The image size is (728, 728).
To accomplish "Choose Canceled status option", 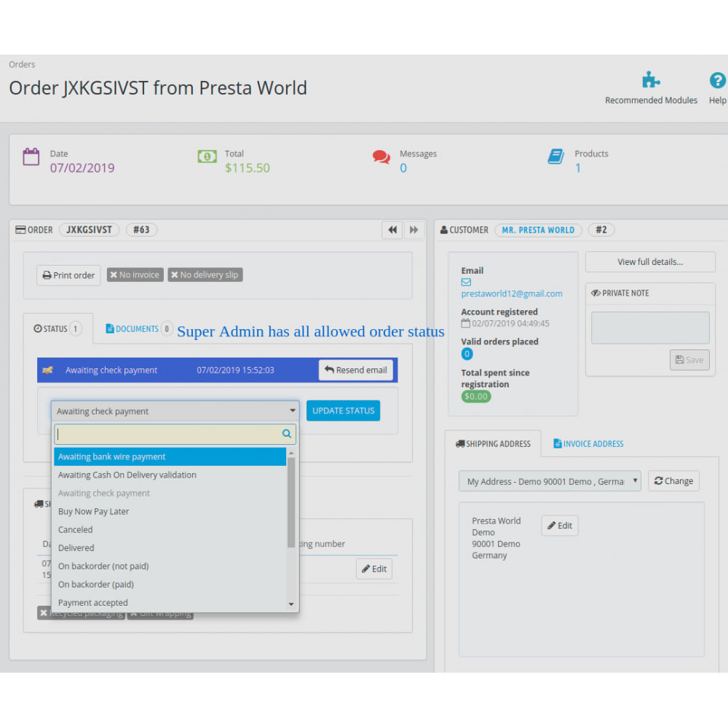I will [170, 530].
